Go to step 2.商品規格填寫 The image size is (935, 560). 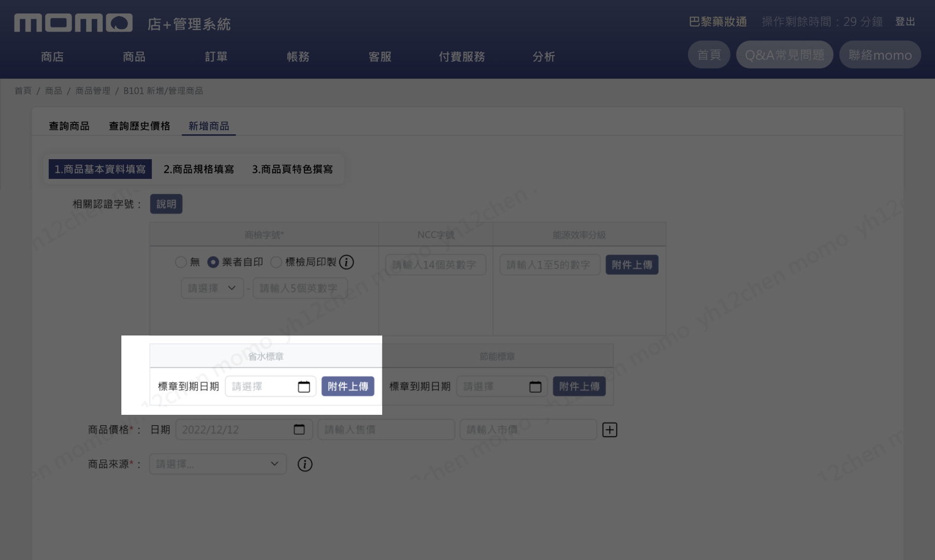199,169
